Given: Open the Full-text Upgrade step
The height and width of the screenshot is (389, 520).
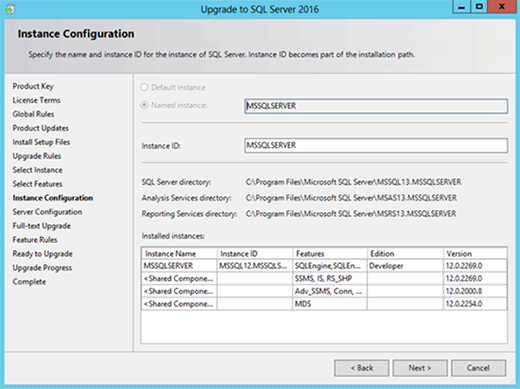Looking at the screenshot, I should 42,226.
